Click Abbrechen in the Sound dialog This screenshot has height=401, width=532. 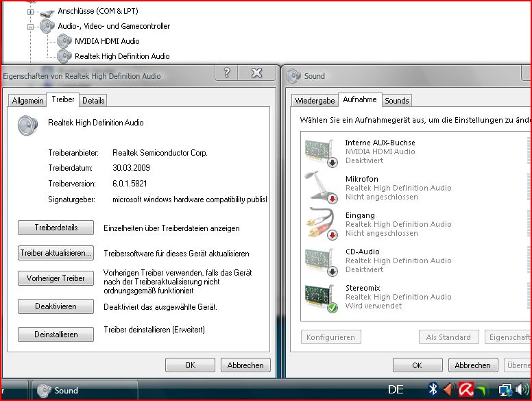[x=473, y=365]
